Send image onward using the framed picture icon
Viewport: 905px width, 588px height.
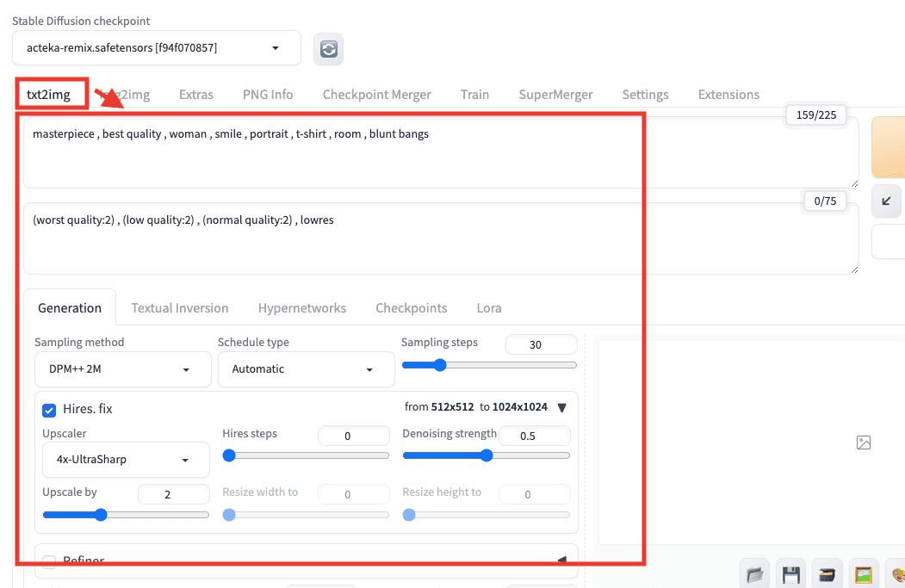click(864, 573)
